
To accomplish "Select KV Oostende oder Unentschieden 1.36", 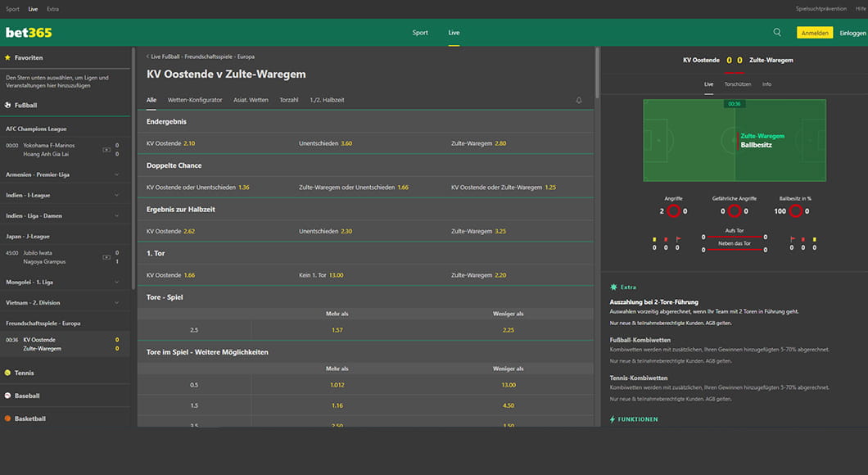I will click(213, 187).
